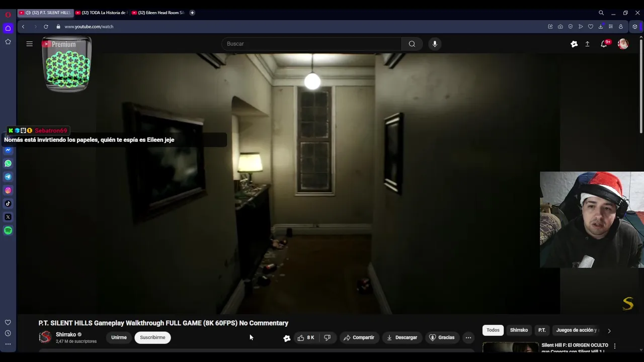
Task: Click the www.youtube.com/watch address field
Action: click(89, 27)
